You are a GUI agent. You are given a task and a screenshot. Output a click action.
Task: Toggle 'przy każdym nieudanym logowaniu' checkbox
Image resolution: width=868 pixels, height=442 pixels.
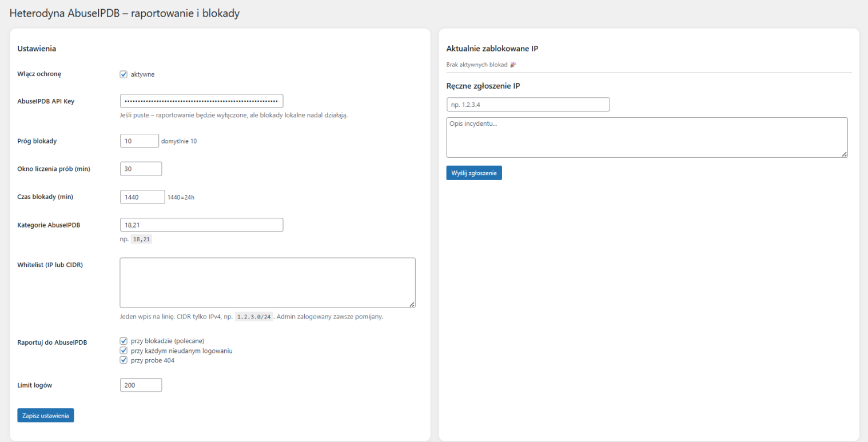pos(124,351)
